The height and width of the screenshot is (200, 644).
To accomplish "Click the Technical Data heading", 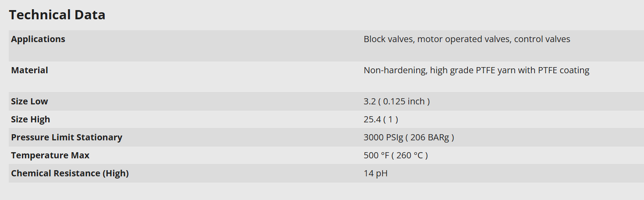I will (57, 15).
